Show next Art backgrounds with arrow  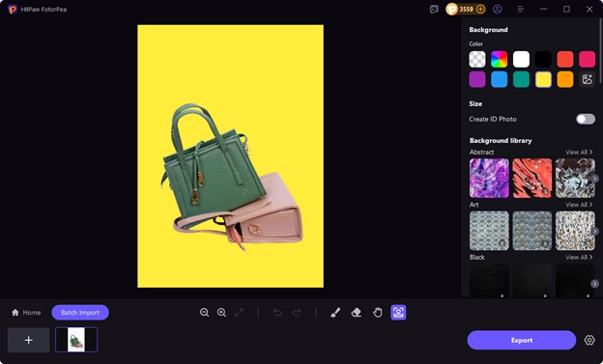point(594,231)
